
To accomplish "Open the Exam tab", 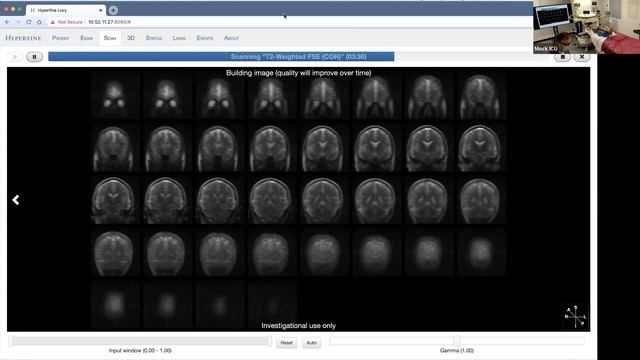I will tap(87, 38).
